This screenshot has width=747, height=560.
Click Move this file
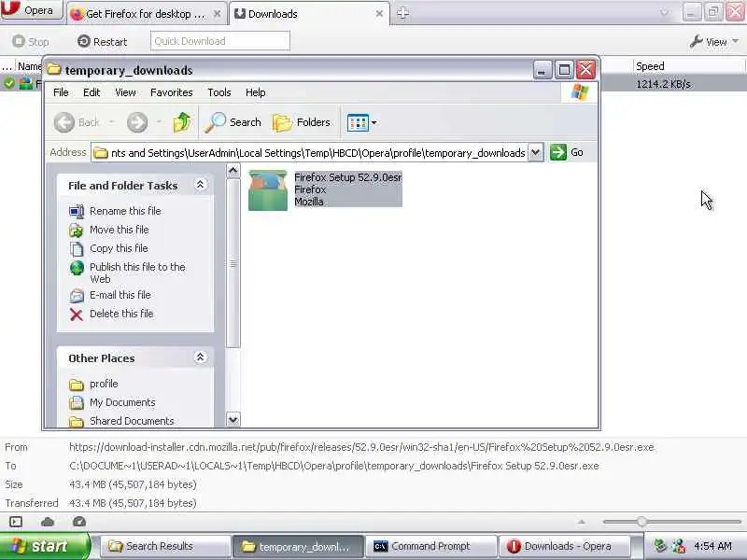pos(120,230)
